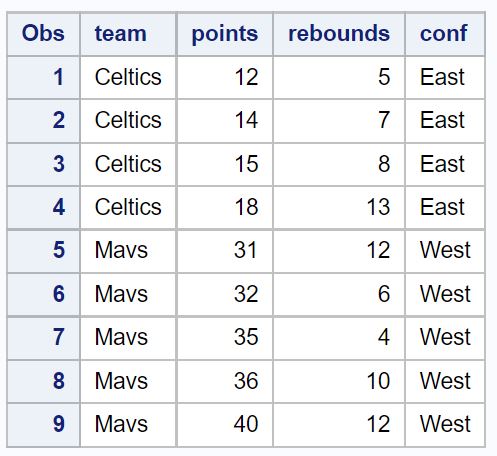The image size is (497, 456).
Task: Select the rebounds column header
Action: tap(339, 34)
